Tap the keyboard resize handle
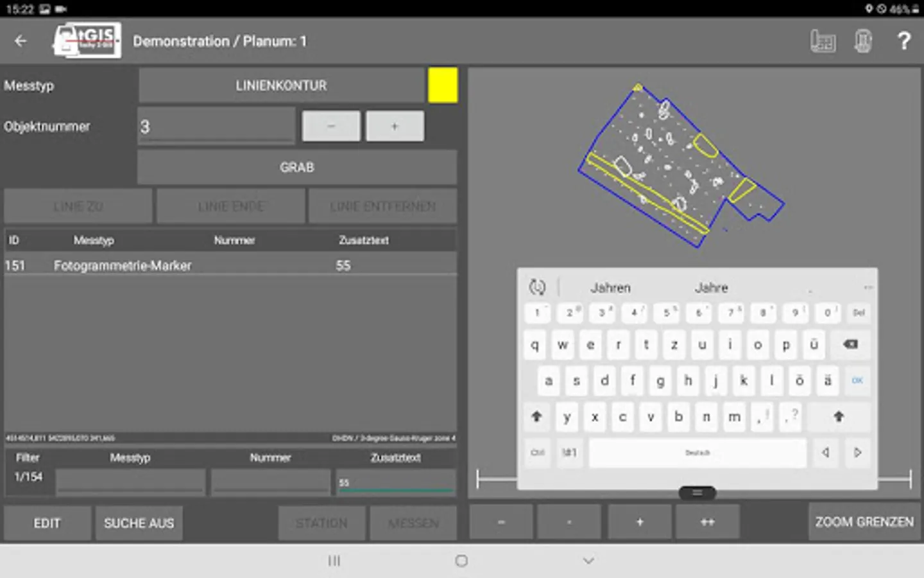 pyautogui.click(x=697, y=493)
